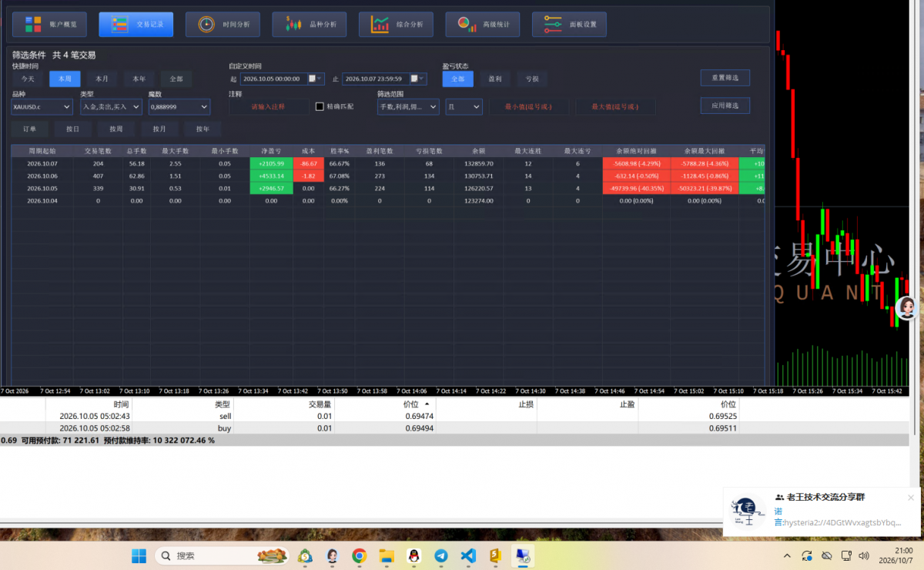Open the 且 logic operator dropdown

pyautogui.click(x=464, y=106)
